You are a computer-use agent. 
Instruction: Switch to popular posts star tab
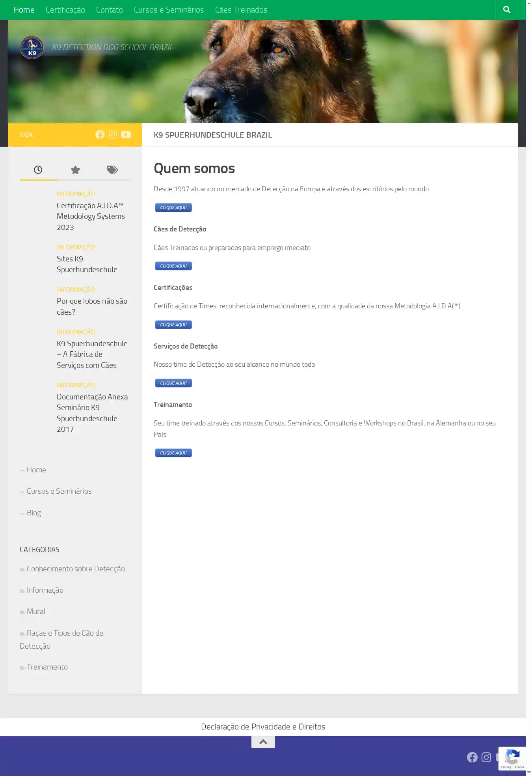click(x=75, y=170)
